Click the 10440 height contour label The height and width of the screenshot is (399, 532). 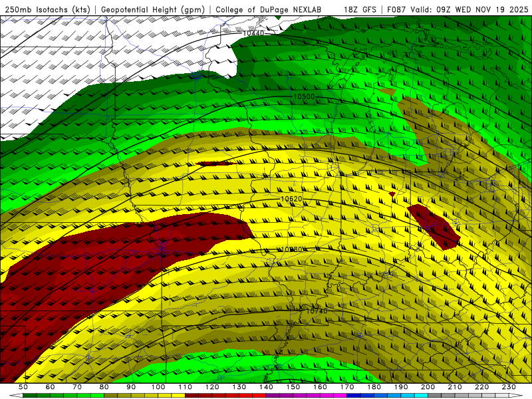(253, 33)
